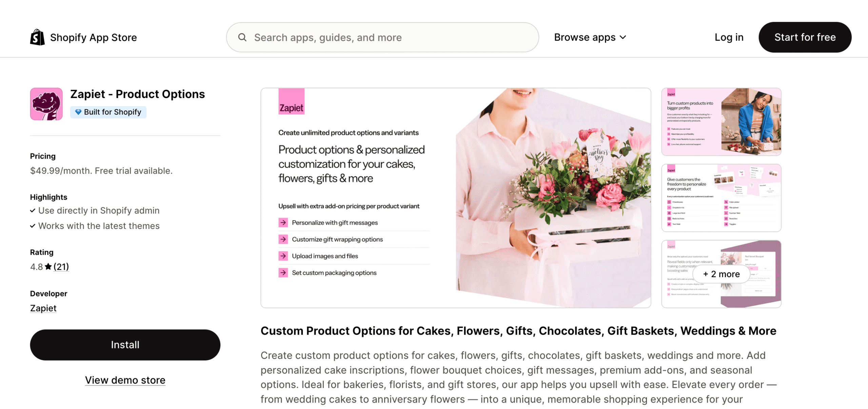
Task: Click the rating star icon
Action: 48,267
